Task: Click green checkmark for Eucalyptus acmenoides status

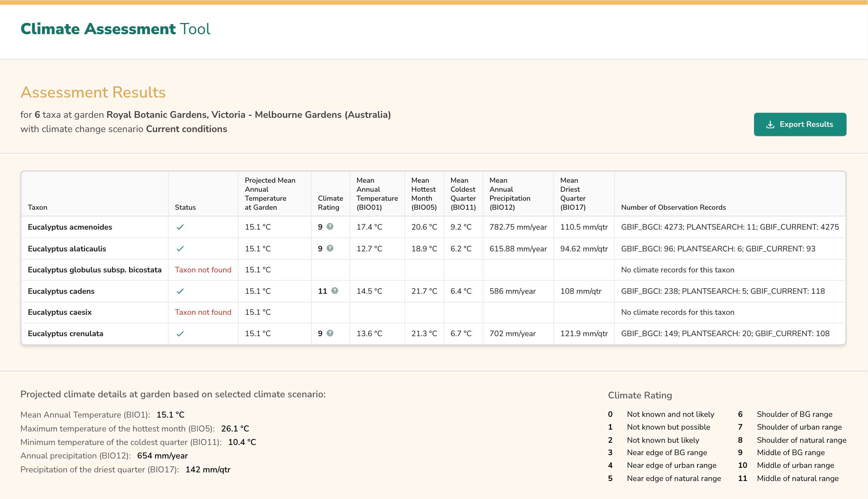Action: coord(180,227)
